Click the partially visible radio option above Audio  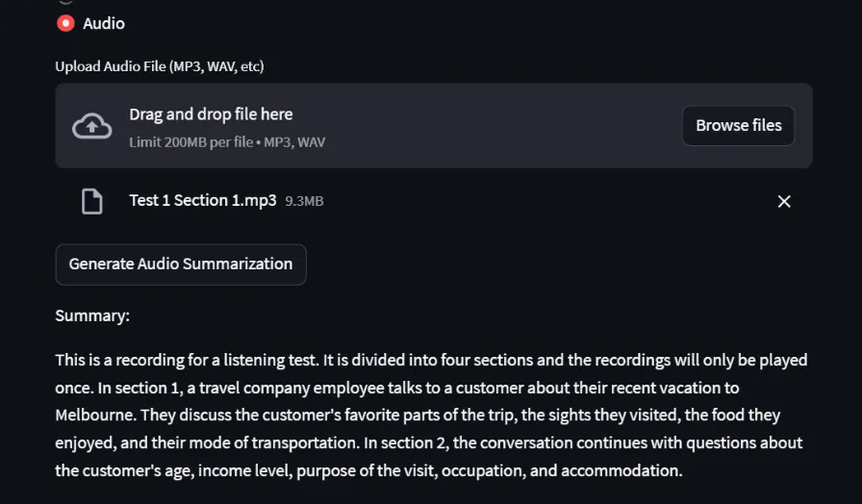point(65,2)
